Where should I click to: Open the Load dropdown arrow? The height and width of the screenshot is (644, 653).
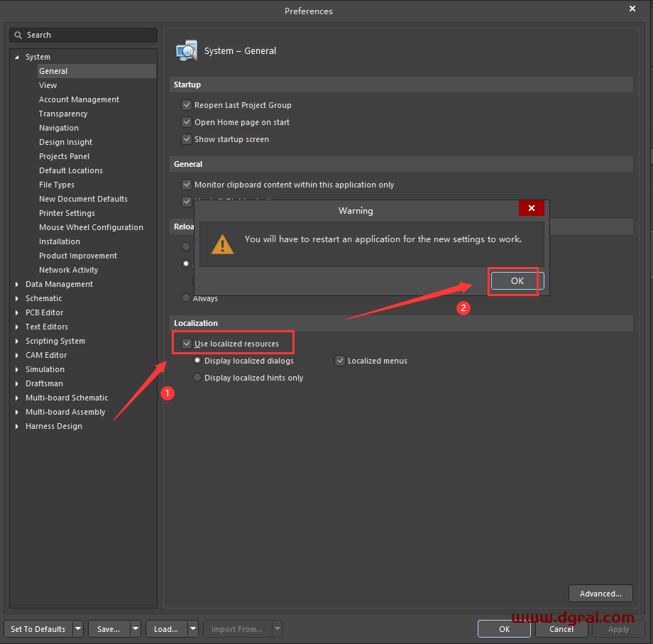pos(193,628)
